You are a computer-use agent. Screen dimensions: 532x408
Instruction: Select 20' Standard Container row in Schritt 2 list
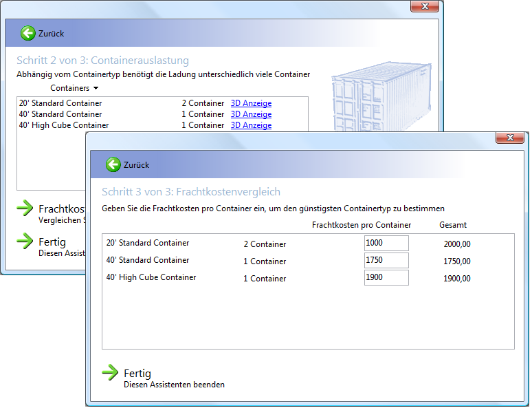pos(60,103)
